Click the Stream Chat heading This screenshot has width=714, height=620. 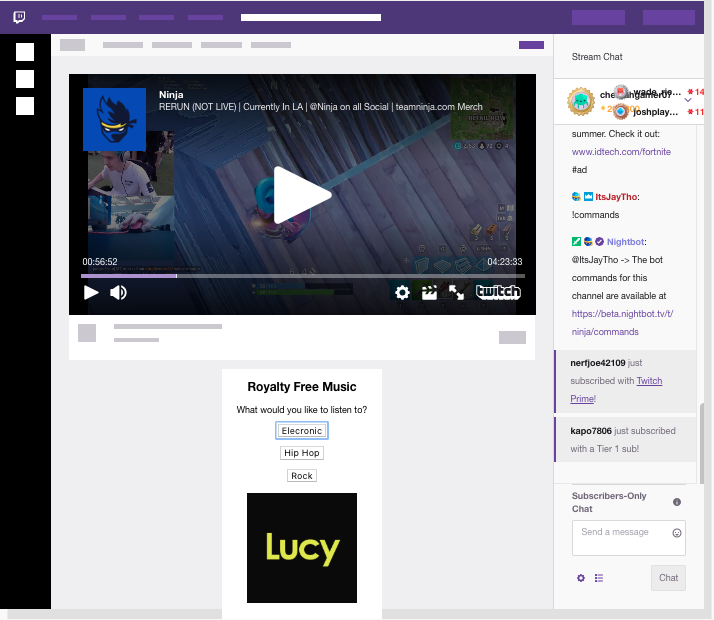point(597,57)
